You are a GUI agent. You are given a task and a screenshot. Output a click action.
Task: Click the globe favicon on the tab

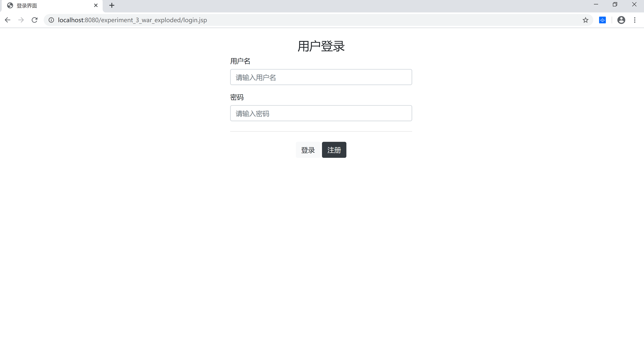[x=10, y=5]
